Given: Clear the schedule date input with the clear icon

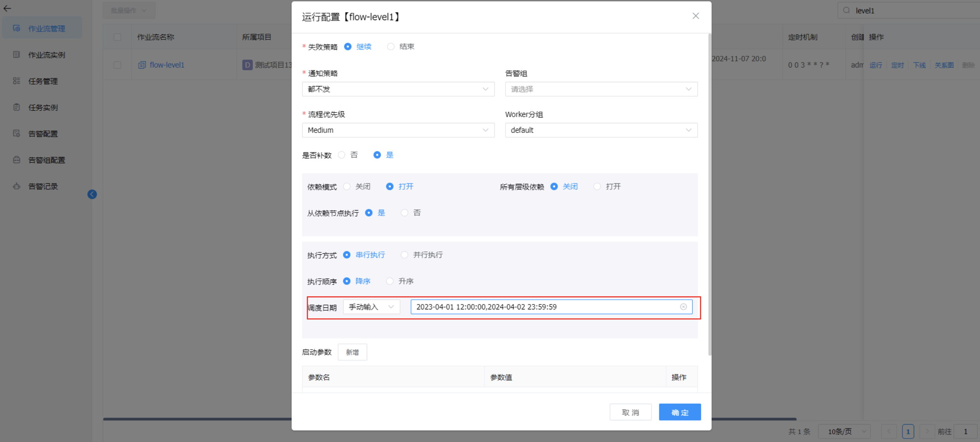Looking at the screenshot, I should (x=683, y=307).
